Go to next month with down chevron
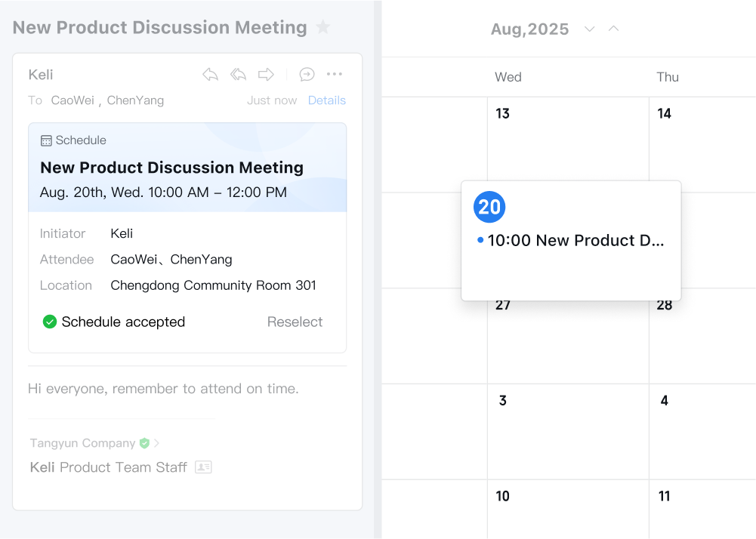Viewport: 756px width, 539px height. pyautogui.click(x=590, y=29)
